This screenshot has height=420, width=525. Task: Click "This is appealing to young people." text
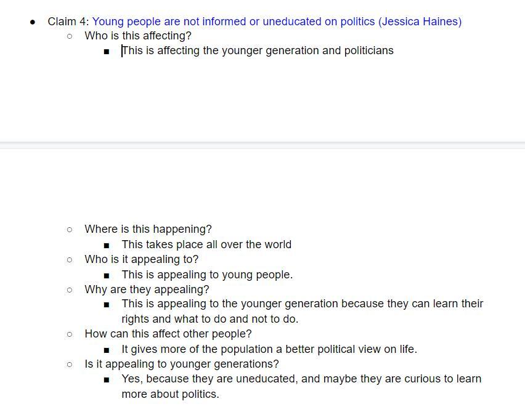pos(207,275)
